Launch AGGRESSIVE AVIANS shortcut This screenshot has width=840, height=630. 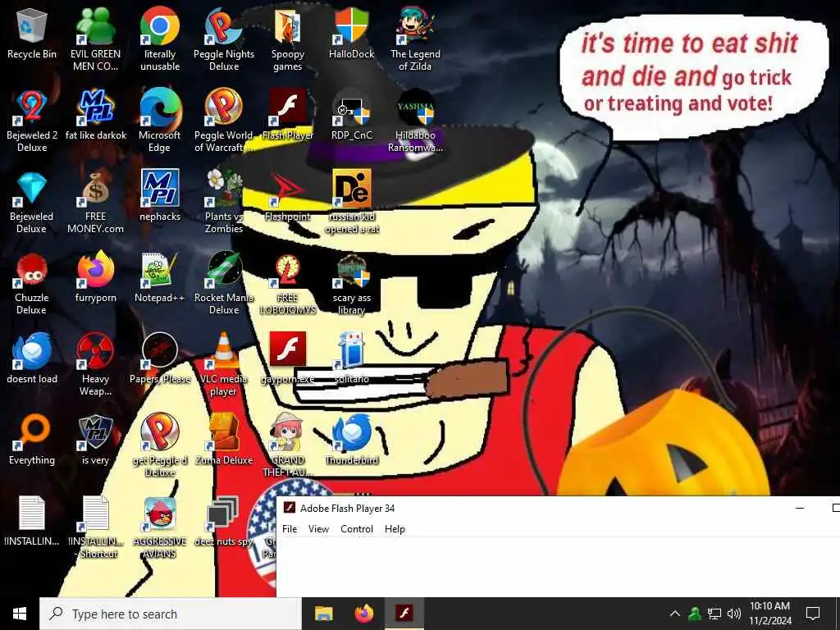160,527
